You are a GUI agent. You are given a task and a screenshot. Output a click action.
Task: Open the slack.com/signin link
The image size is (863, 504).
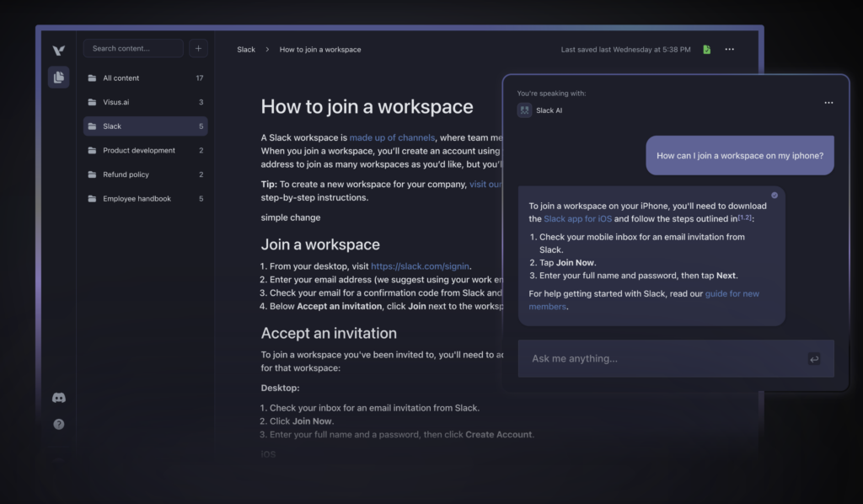421,266
